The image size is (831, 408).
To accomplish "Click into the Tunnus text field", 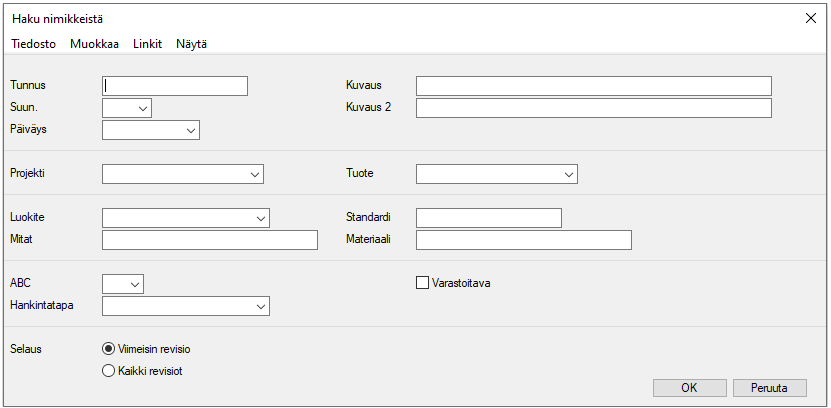I will 175,86.
